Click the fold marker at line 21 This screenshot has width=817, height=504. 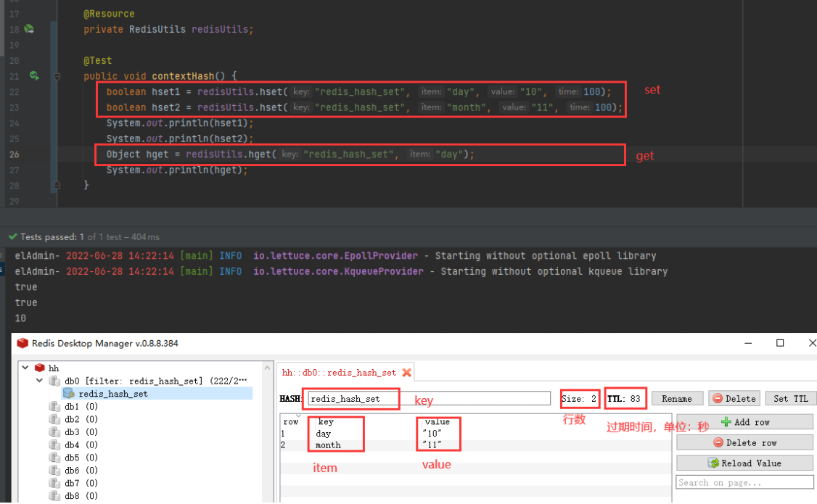pyautogui.click(x=57, y=77)
